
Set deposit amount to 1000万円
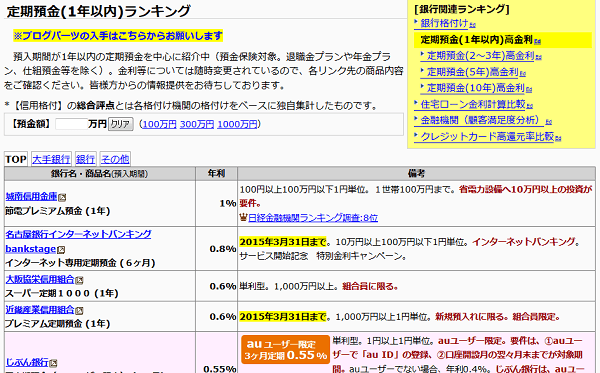[237, 124]
